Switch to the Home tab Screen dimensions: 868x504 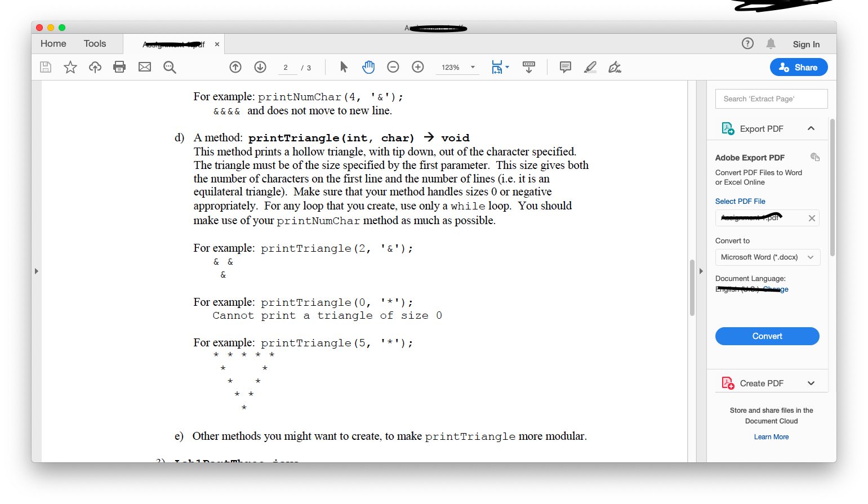pyautogui.click(x=54, y=43)
